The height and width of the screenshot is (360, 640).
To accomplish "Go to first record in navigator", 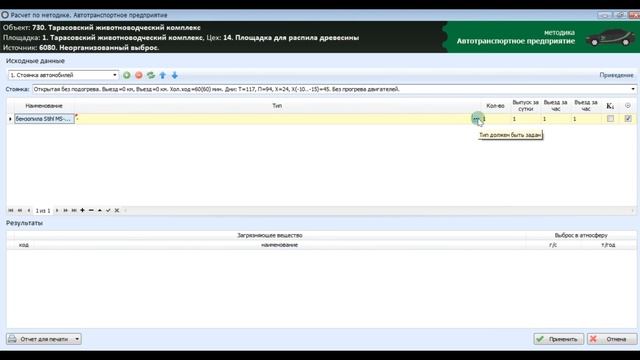I will [11, 210].
